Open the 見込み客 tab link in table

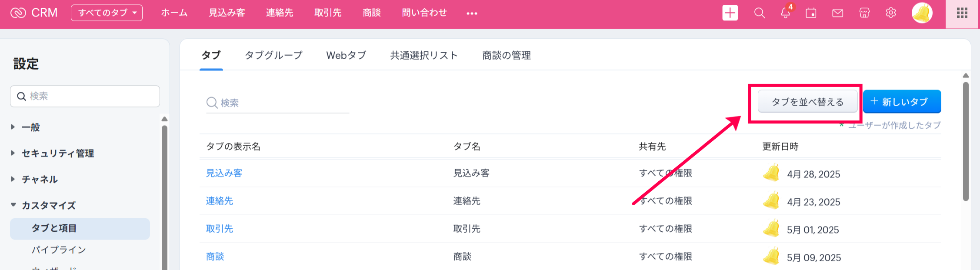tap(224, 173)
